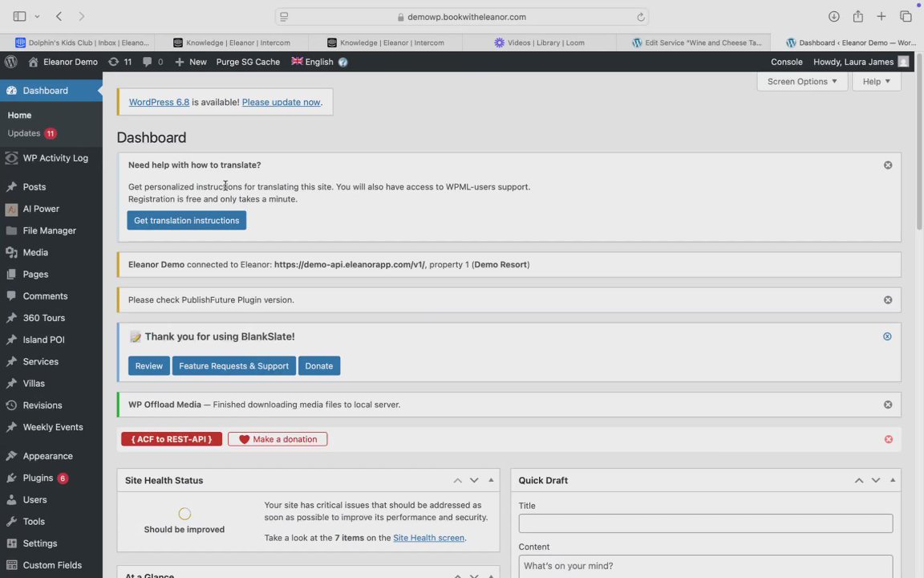The image size is (924, 578).
Task: Move Quick Draft widget up
Action: 859,481
